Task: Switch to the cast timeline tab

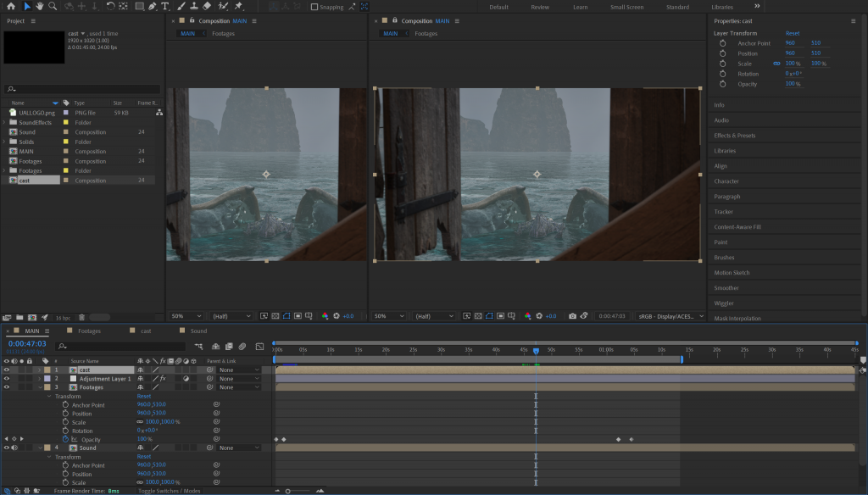Action: (x=146, y=331)
